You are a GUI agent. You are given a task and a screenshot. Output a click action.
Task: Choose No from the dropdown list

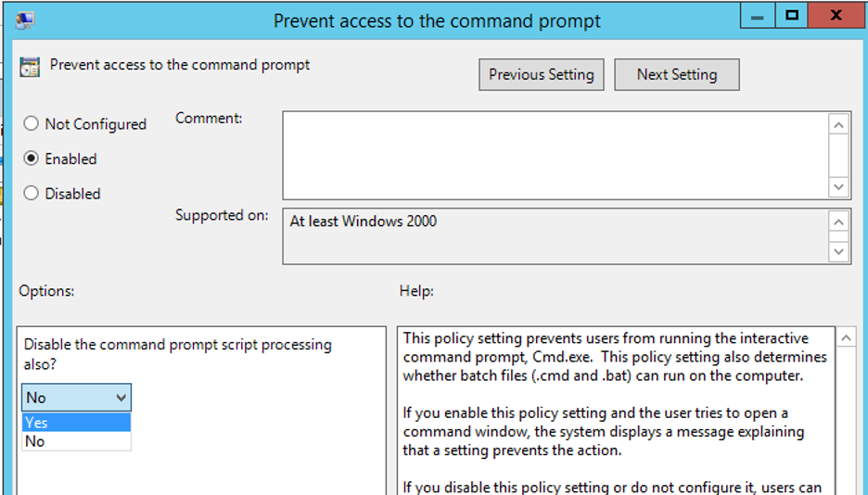click(x=76, y=441)
